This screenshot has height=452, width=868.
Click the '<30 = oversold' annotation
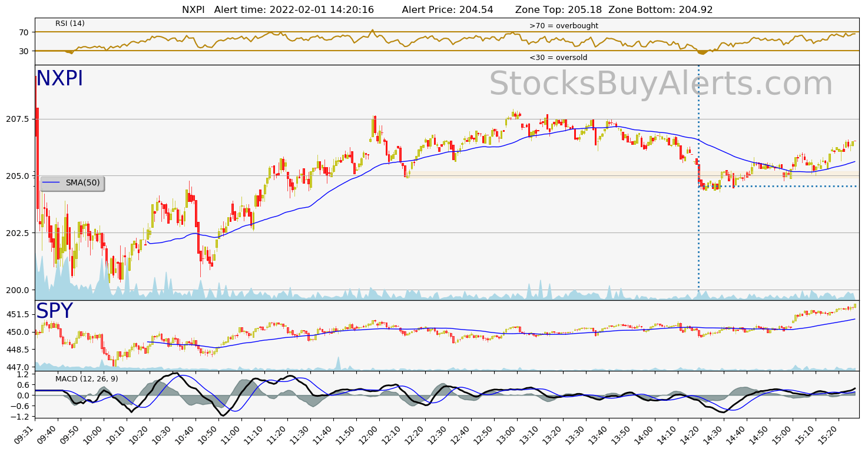[x=558, y=58]
